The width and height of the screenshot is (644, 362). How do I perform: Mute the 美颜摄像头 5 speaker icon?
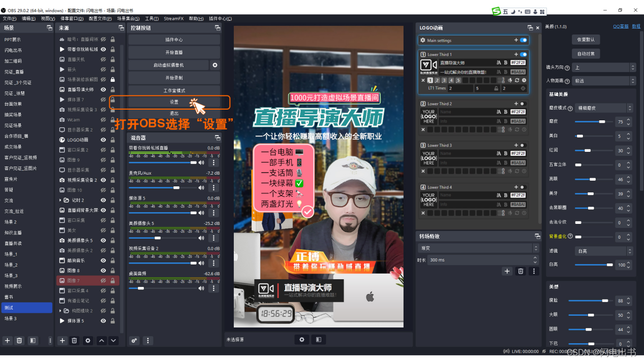click(201, 238)
